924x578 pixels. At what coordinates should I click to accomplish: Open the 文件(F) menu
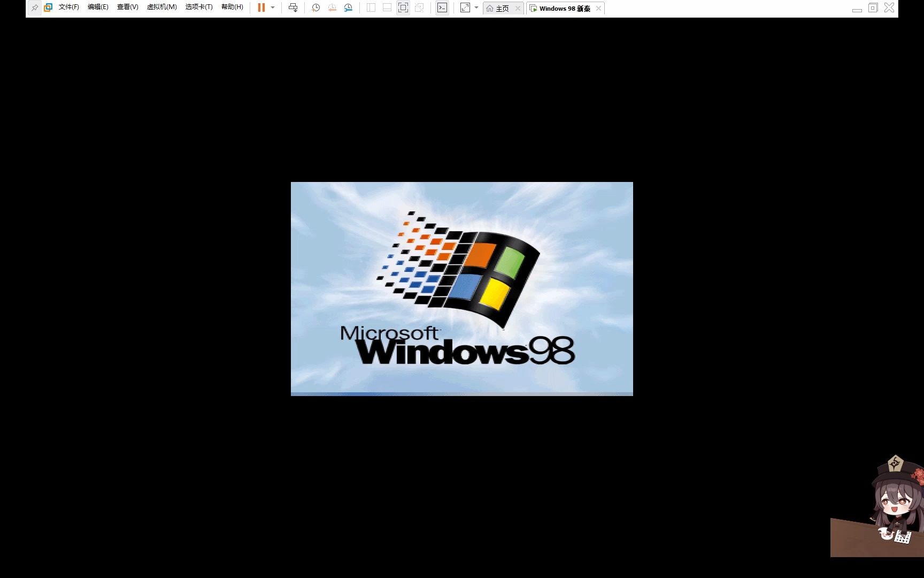coord(68,7)
